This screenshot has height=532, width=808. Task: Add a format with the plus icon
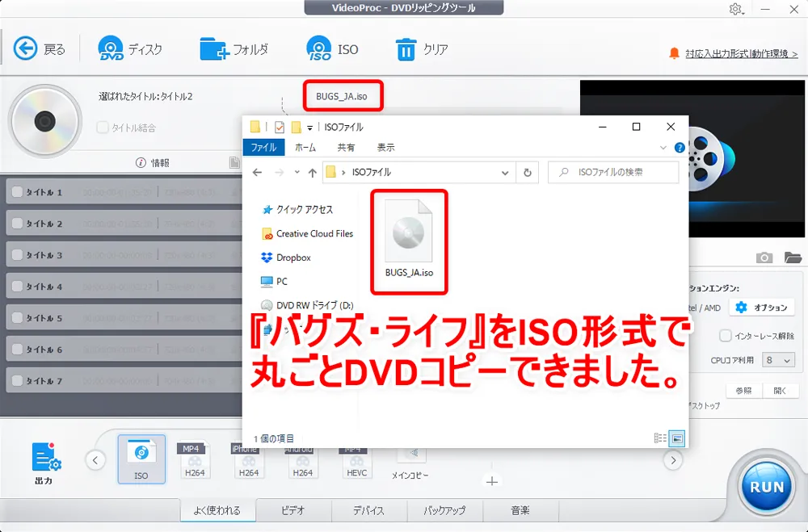coord(491,481)
